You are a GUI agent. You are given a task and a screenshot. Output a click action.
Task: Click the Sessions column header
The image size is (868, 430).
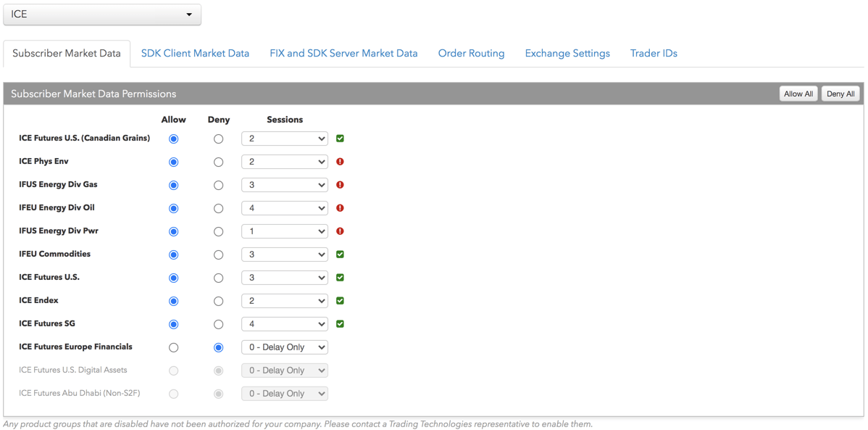point(285,120)
